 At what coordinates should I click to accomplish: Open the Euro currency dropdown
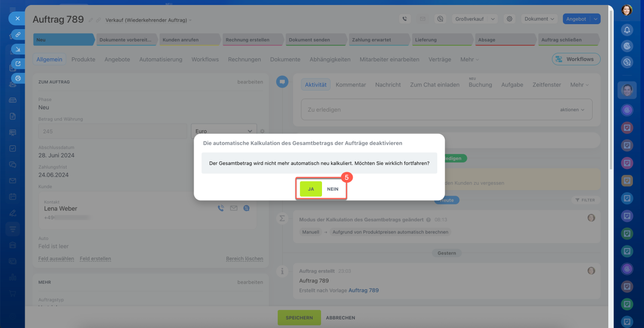(224, 131)
